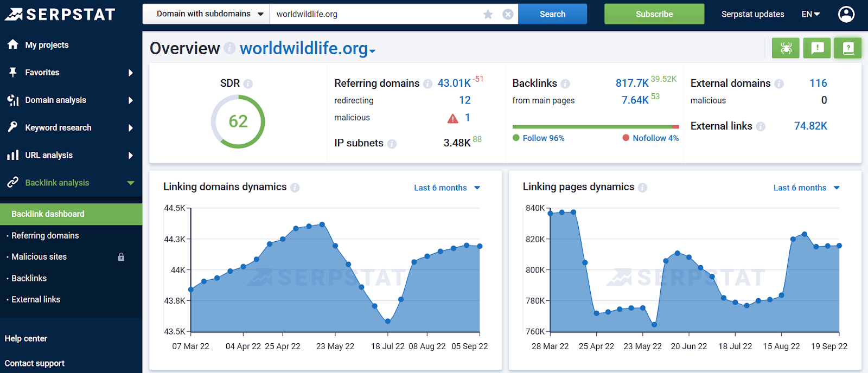Click the bar chart icon for URL analysis
868x373 pixels.
tap(13, 155)
